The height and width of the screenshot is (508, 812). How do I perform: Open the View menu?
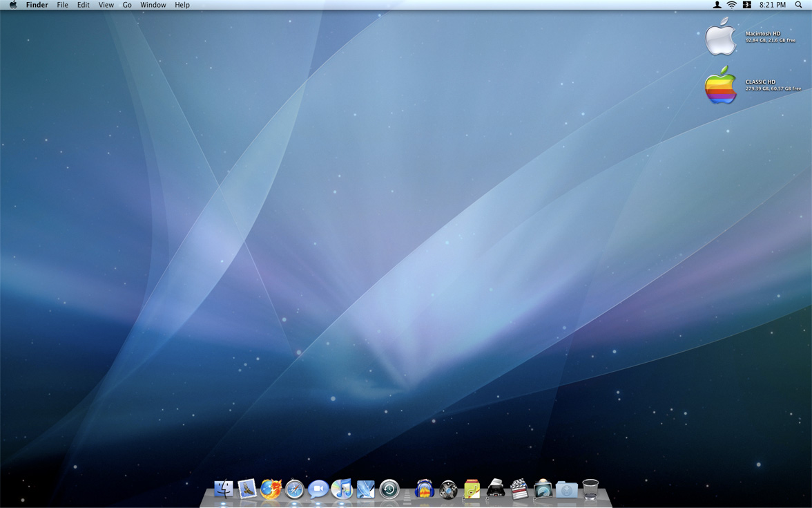106,5
